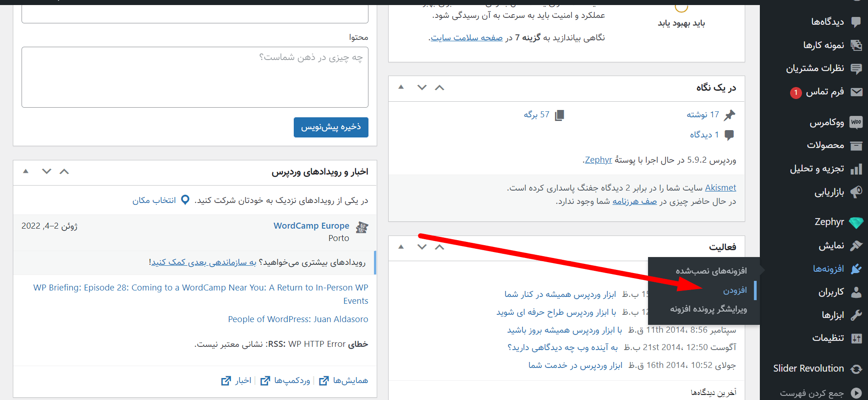
Task: Open post با ابزار وردپرس طراح حرفه ای شوید
Action: click(556, 312)
